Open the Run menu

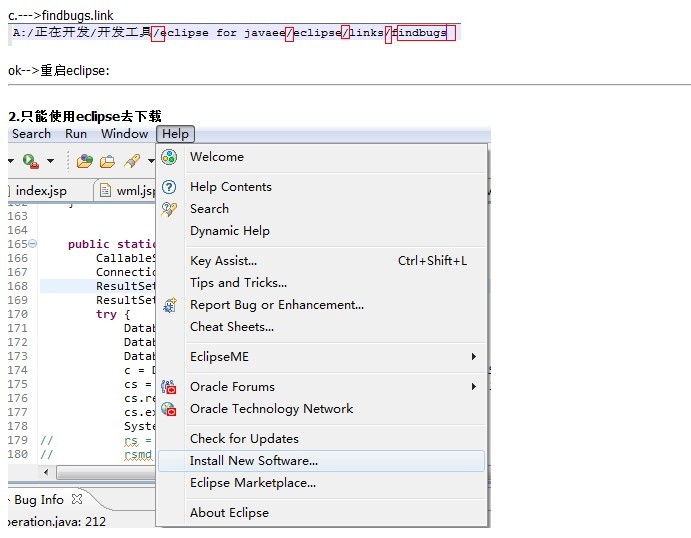(x=76, y=134)
